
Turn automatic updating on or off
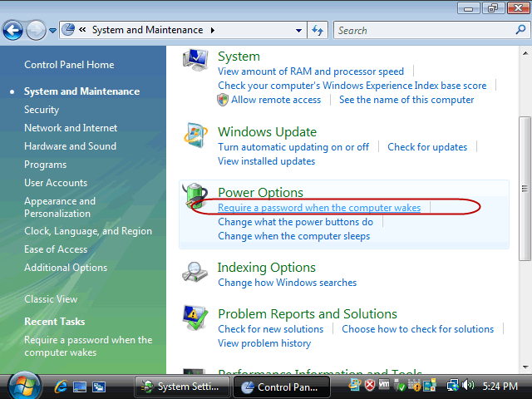tap(293, 147)
